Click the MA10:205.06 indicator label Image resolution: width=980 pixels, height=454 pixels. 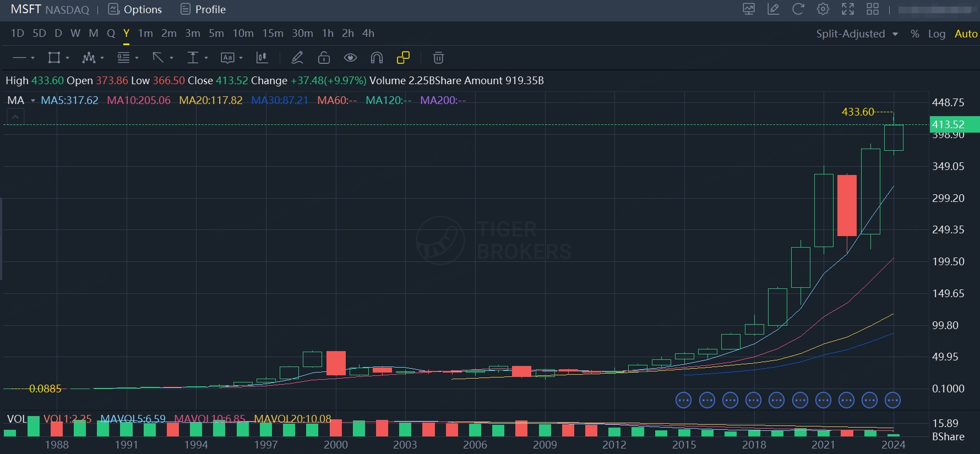click(x=139, y=100)
